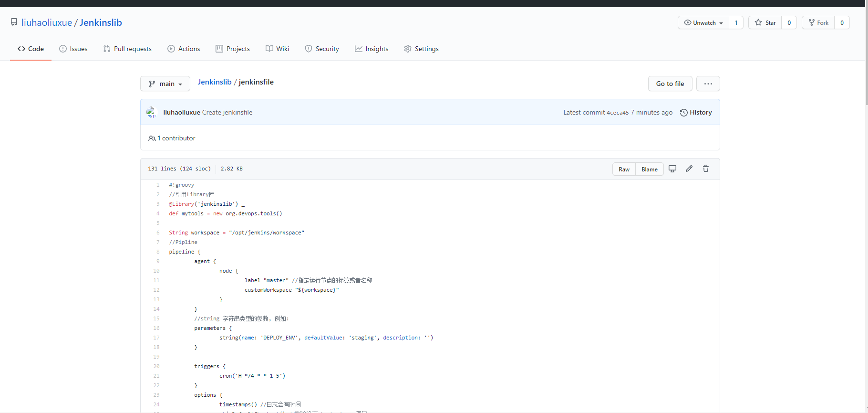The height and width of the screenshot is (413, 868).
Task: Open file in GitHub Desktop icon
Action: [672, 169]
